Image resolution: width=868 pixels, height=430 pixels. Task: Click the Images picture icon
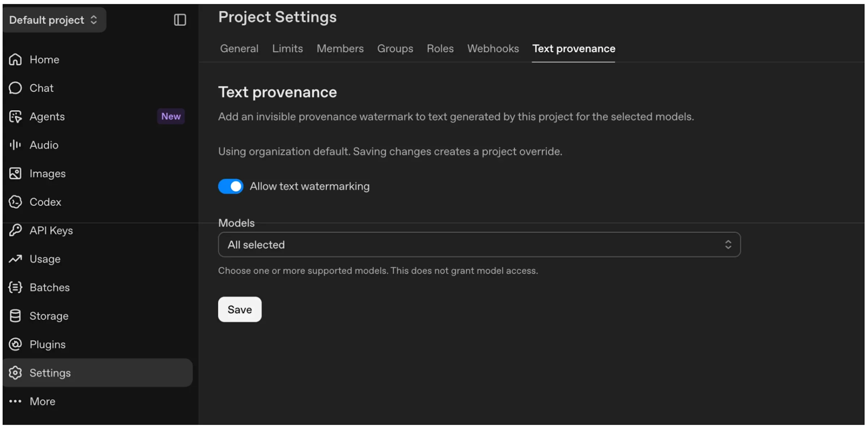coord(15,173)
